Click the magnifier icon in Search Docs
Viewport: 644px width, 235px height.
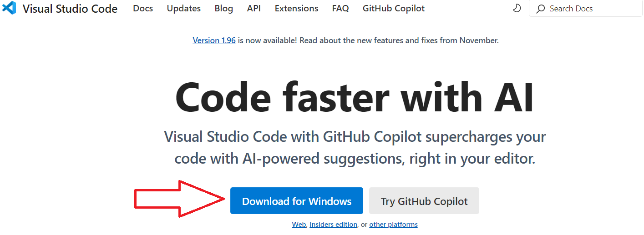541,9
